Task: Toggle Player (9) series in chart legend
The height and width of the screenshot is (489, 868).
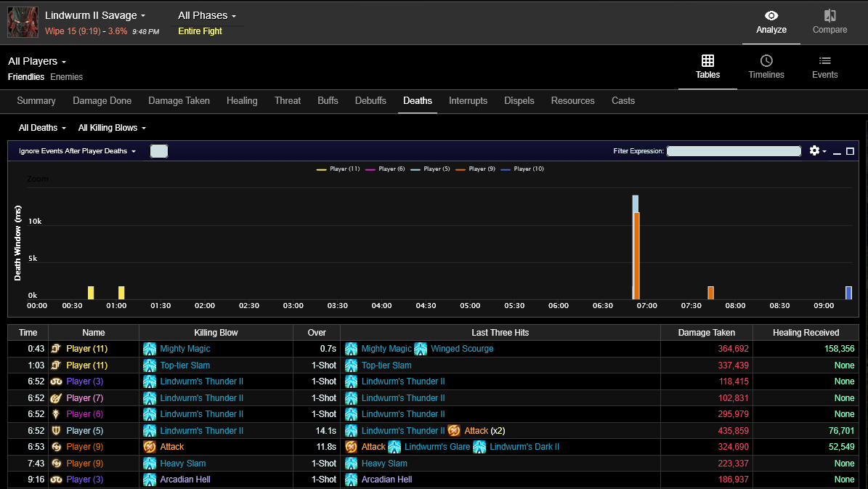Action: coord(476,169)
